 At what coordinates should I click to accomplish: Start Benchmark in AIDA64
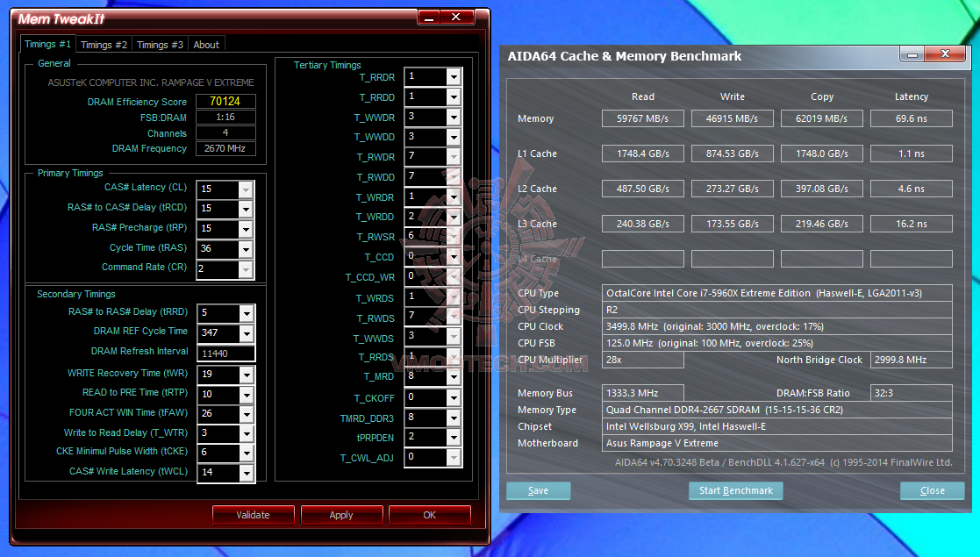pos(735,490)
